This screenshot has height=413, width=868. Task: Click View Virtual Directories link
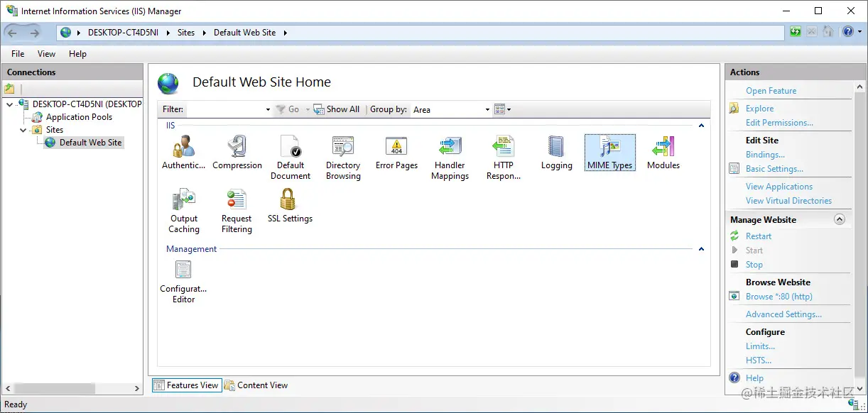(788, 201)
